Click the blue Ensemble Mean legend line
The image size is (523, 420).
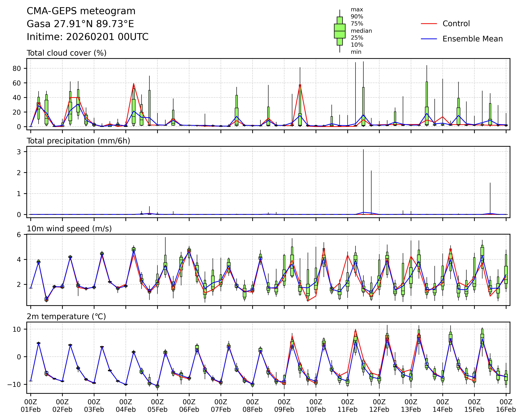[x=429, y=39]
